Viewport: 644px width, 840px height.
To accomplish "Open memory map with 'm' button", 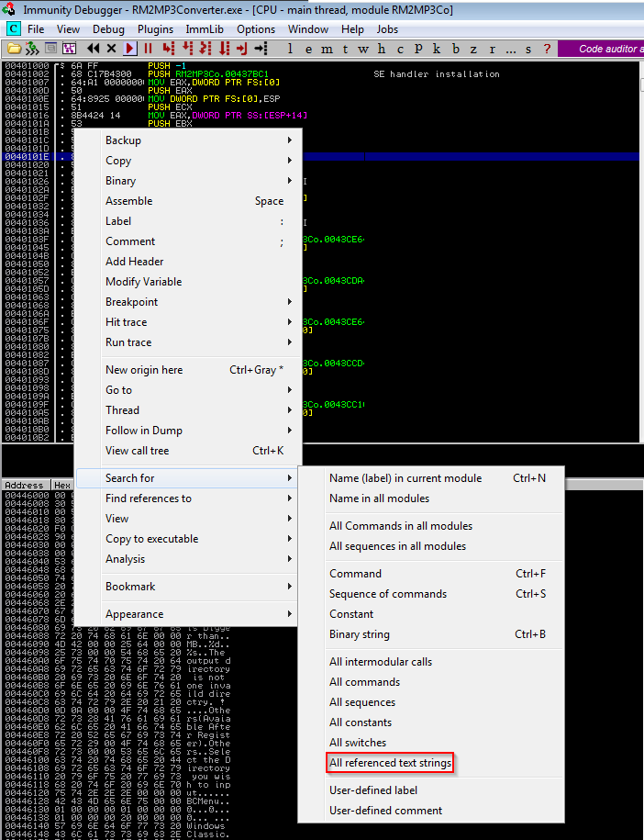I will pos(328,49).
